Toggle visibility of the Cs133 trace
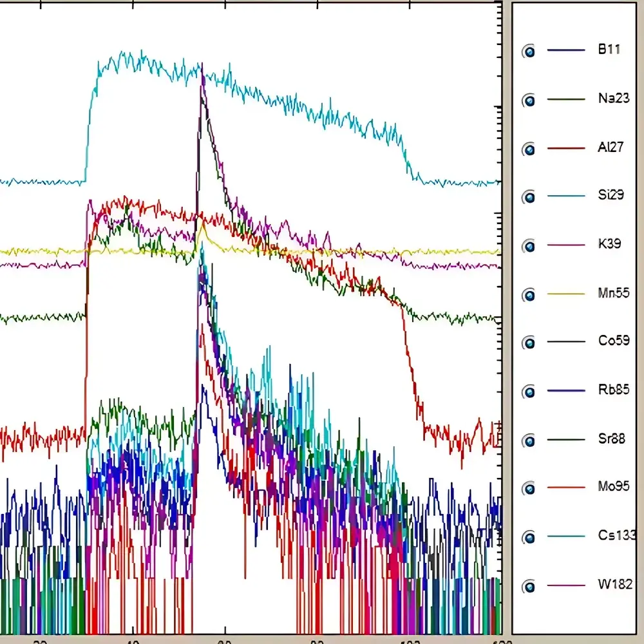Viewport: 644px width, 644px height. pos(530,535)
